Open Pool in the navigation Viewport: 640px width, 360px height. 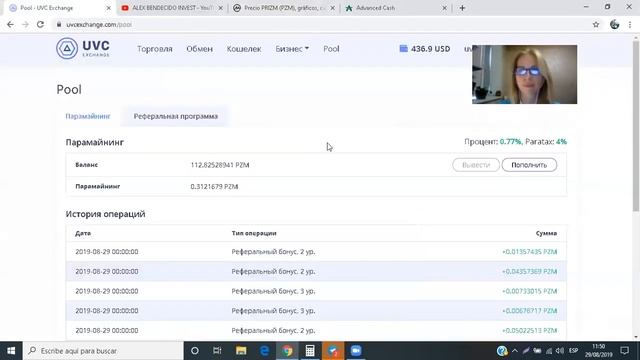point(331,49)
